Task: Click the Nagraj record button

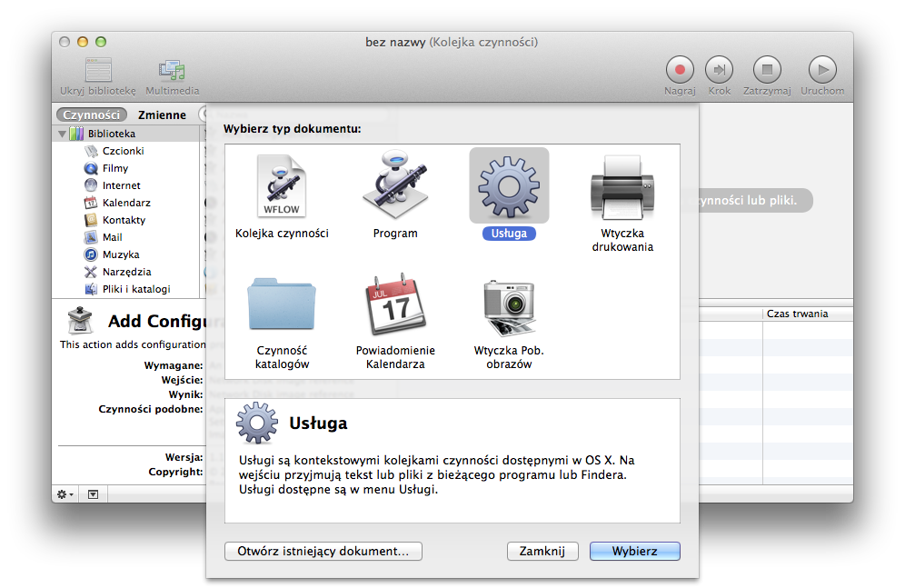Action: (679, 71)
